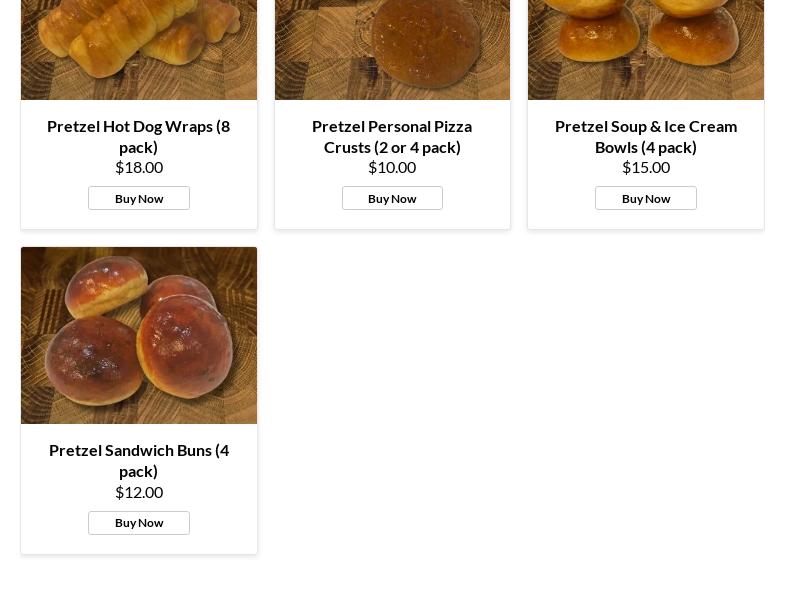Click the Buy Now button for Pretzel Hot Dog Wraps
Viewport: 785px width, 593px height.
click(x=139, y=198)
